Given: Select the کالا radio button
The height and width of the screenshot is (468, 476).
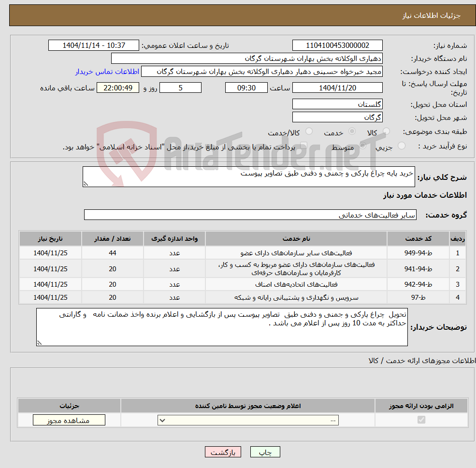Looking at the screenshot, I should pos(386,131).
